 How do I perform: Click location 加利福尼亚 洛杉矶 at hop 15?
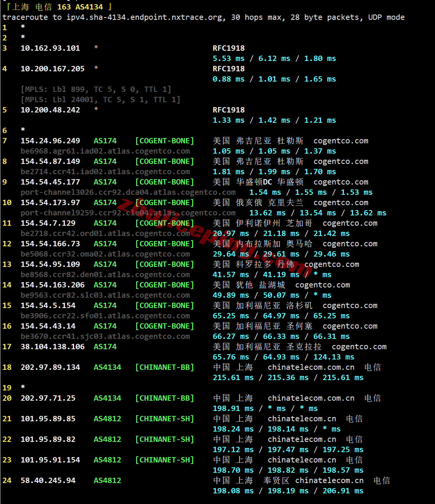274,305
